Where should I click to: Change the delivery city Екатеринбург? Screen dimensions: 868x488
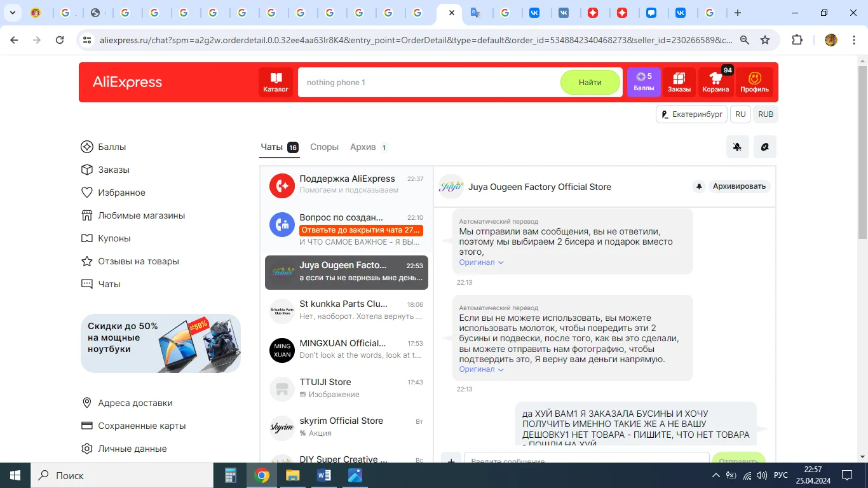click(691, 114)
